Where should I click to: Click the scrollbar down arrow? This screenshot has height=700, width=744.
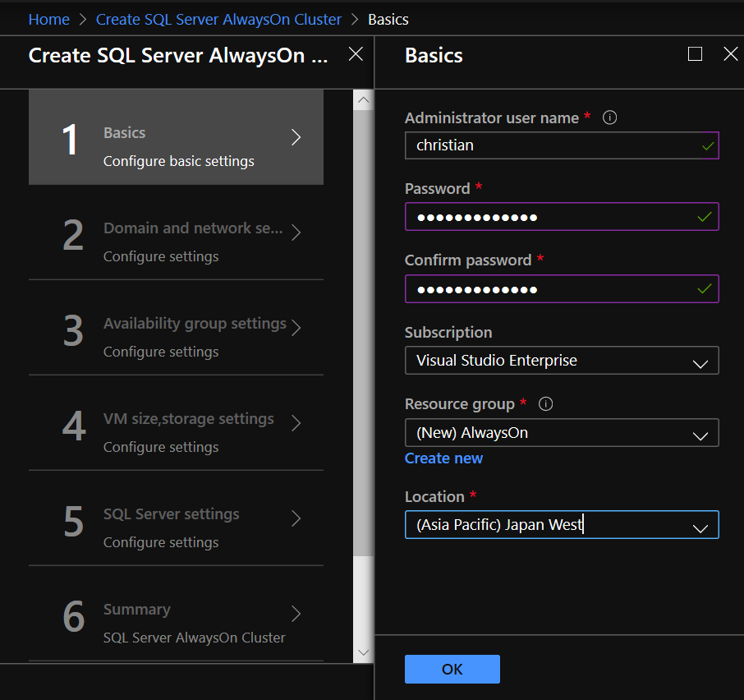point(363,651)
